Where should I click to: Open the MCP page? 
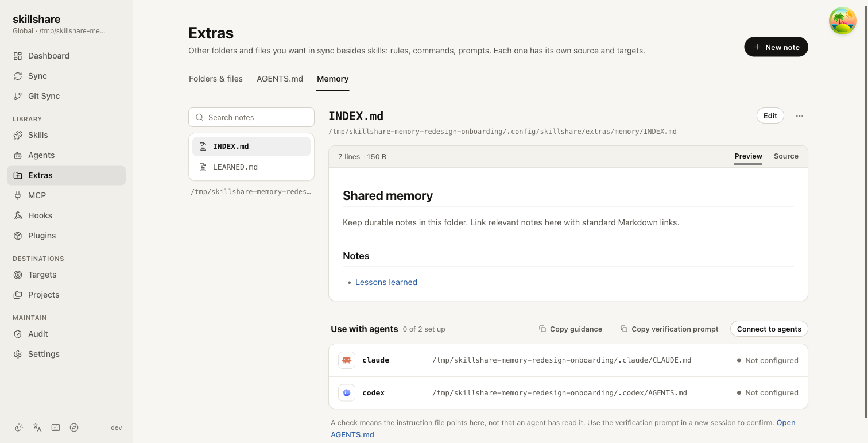[x=66, y=195]
